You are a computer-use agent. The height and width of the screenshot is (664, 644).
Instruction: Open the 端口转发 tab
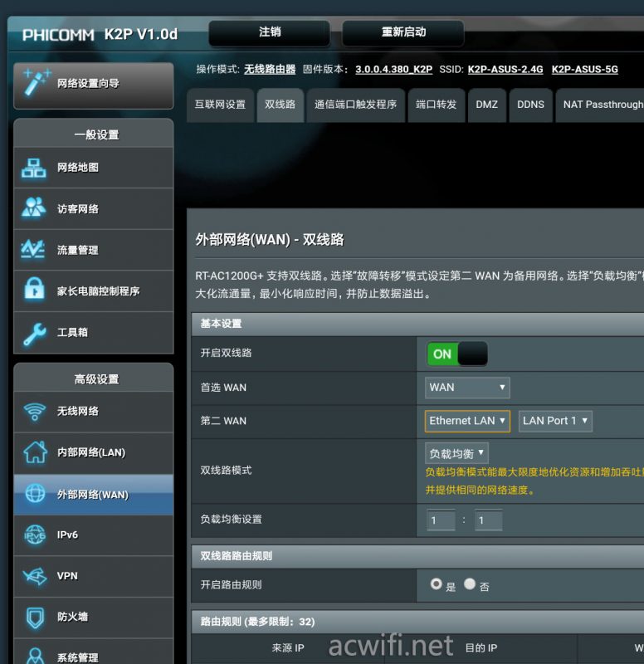point(436,105)
